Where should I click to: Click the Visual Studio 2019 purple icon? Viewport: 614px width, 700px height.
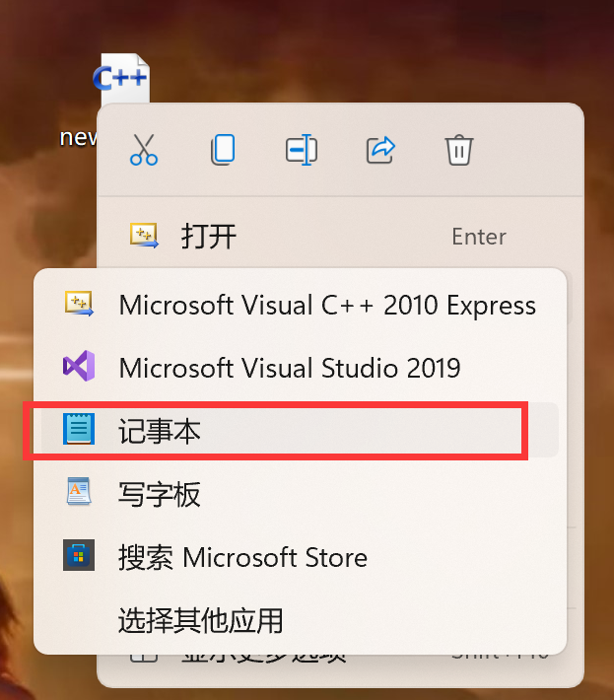pos(79,366)
